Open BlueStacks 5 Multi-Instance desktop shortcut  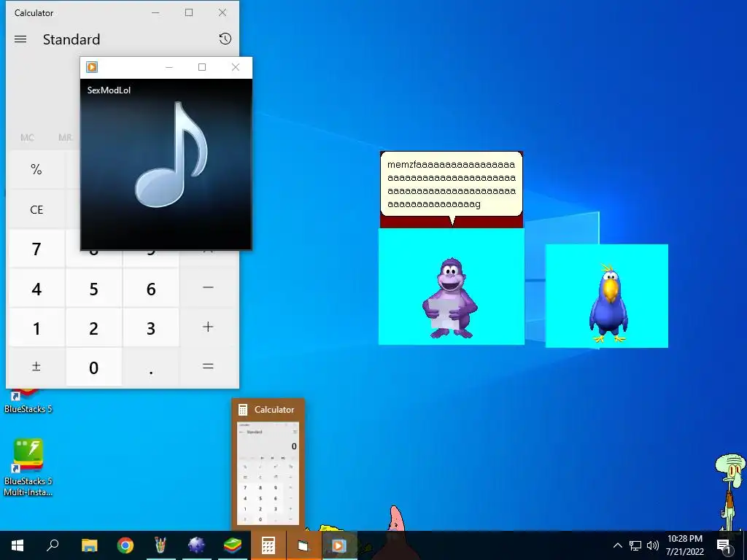coord(28,467)
